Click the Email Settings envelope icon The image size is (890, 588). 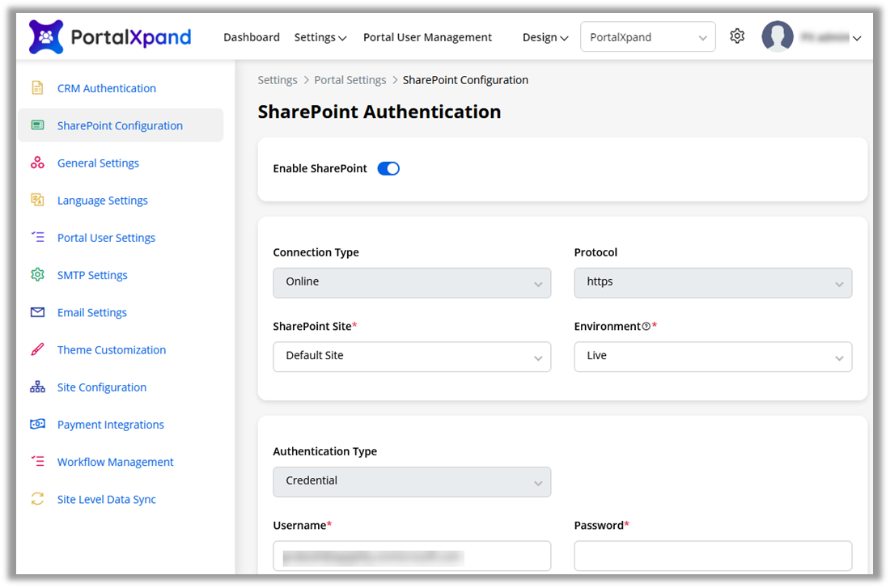(x=37, y=312)
